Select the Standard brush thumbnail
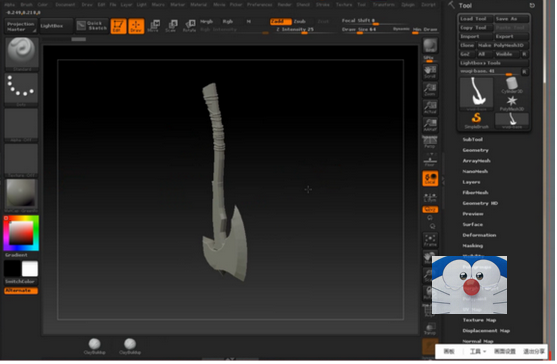Viewport: 557px width, 364px height. (x=21, y=53)
